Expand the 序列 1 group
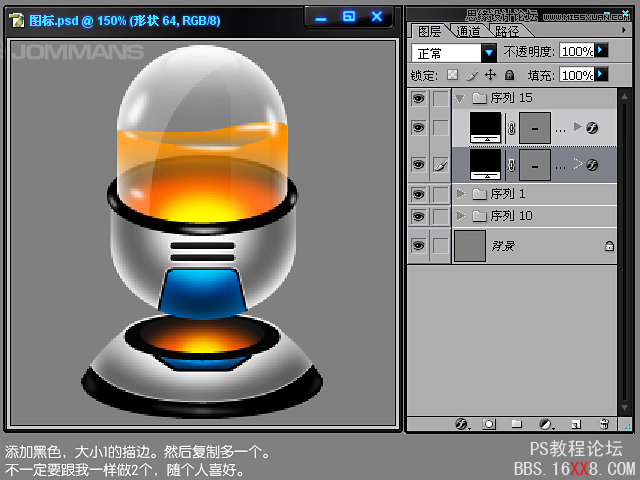 (460, 193)
